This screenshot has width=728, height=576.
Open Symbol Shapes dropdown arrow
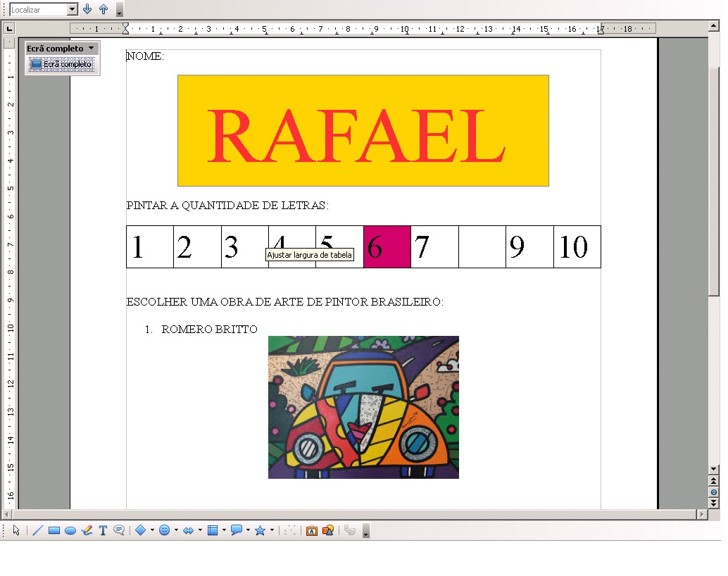coord(176,530)
